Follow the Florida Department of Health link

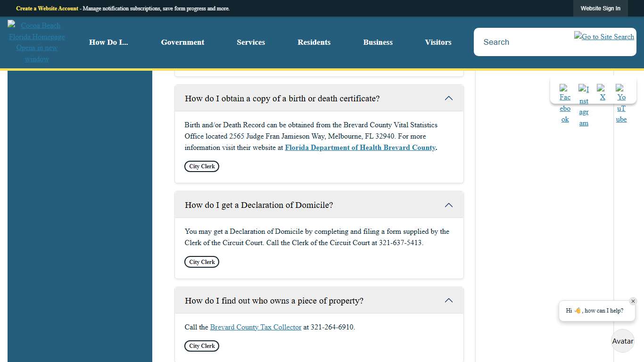point(360,148)
